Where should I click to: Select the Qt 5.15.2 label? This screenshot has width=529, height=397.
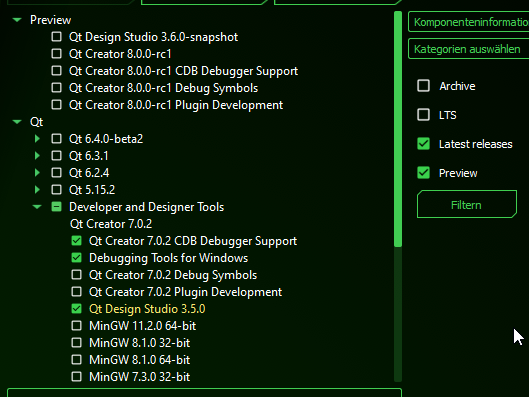[x=92, y=190]
